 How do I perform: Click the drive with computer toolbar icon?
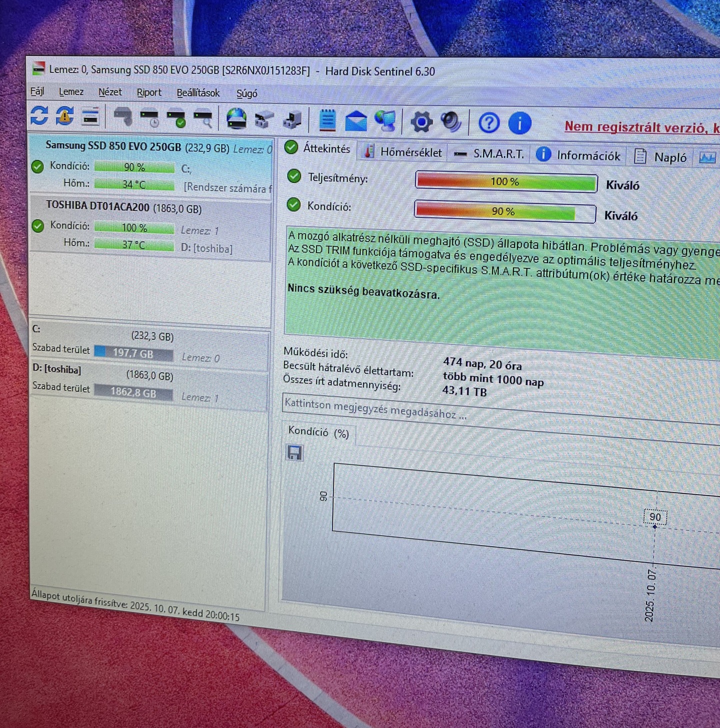(x=292, y=120)
